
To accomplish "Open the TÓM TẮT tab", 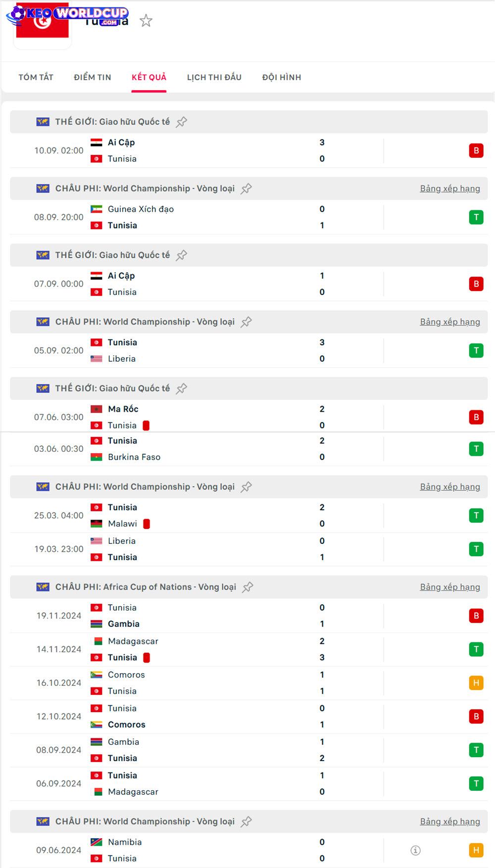I will [x=36, y=77].
